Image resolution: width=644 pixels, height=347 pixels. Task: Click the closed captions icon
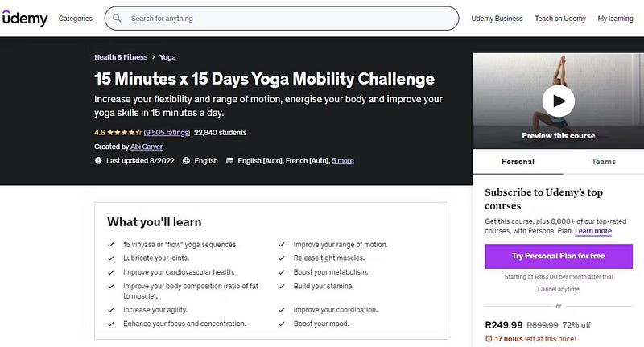coord(229,161)
